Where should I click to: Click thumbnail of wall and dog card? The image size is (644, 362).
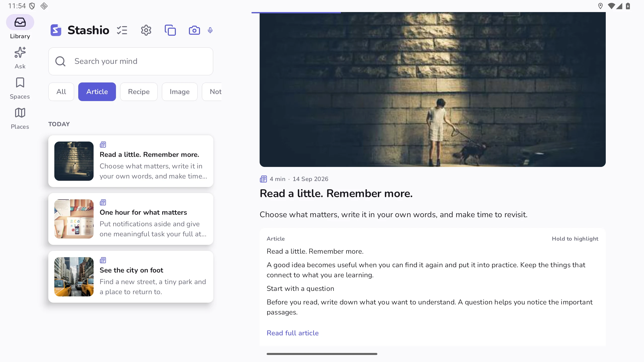(x=74, y=161)
